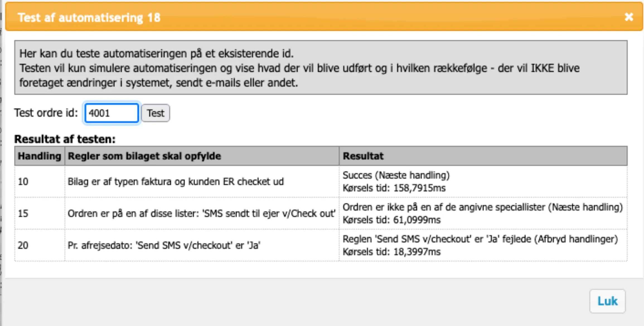Click the 'Kørsels tid: 158,7915ms' text

pos(394,188)
